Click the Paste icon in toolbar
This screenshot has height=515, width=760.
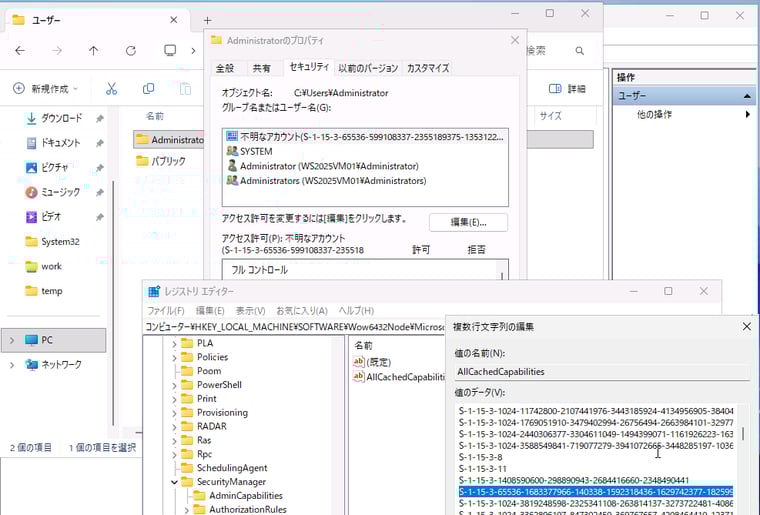click(x=185, y=89)
